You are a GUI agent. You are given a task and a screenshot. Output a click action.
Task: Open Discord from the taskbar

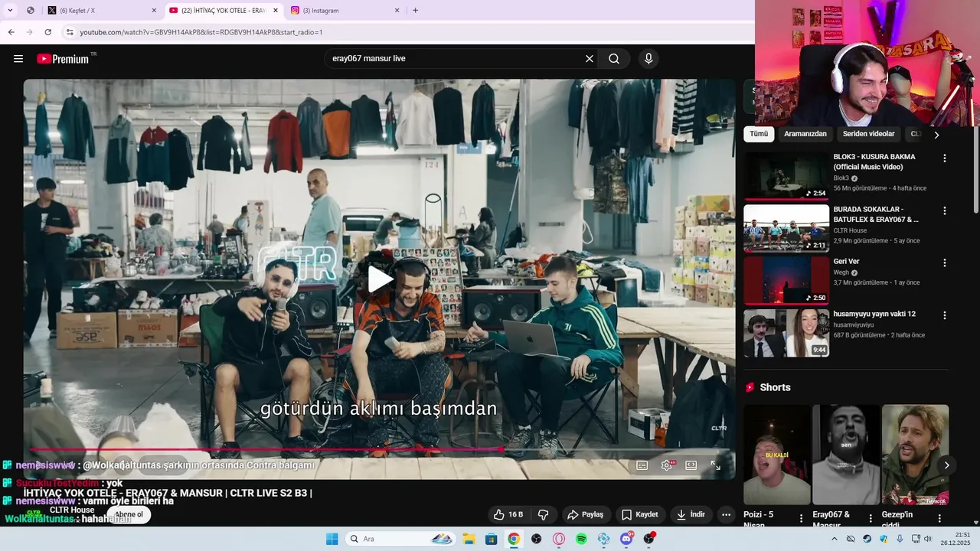click(x=627, y=539)
